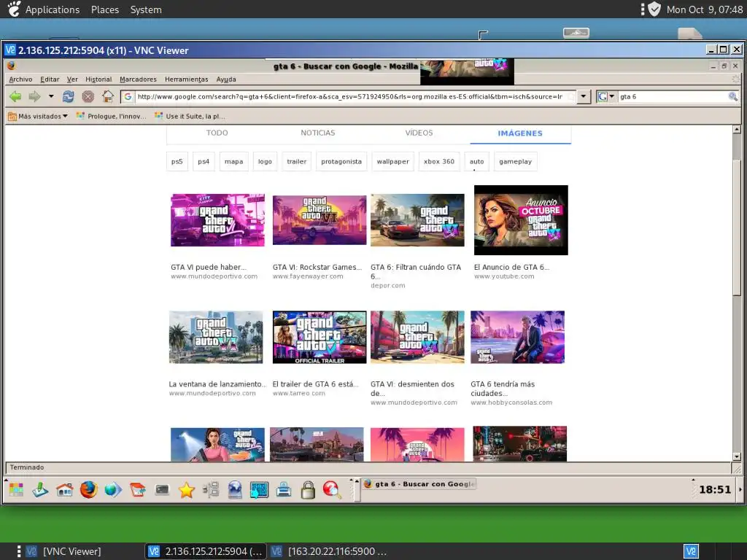
Task: Filter images by trailer chip
Action: click(296, 161)
